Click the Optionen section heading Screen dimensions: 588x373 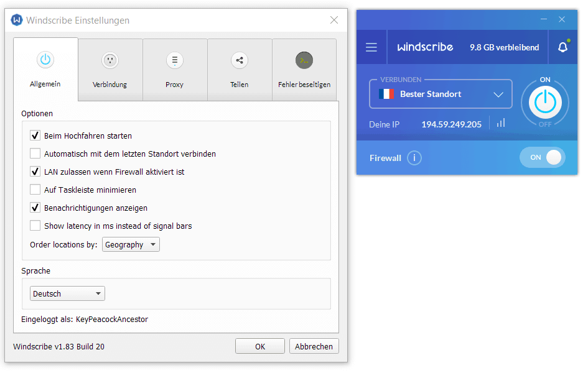point(37,114)
